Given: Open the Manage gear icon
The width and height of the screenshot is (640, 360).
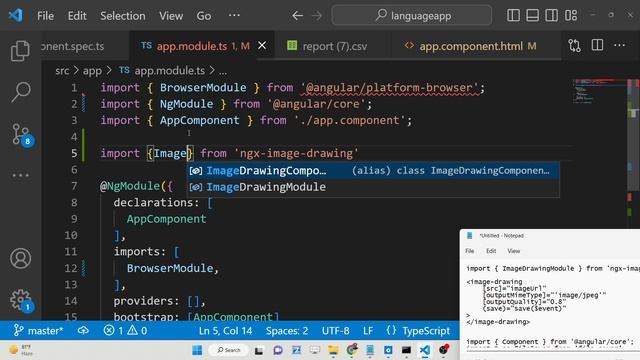Looking at the screenshot, I should 21,301.
